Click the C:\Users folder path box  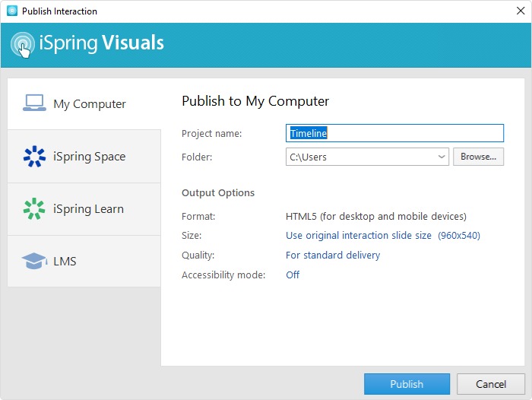359,157
